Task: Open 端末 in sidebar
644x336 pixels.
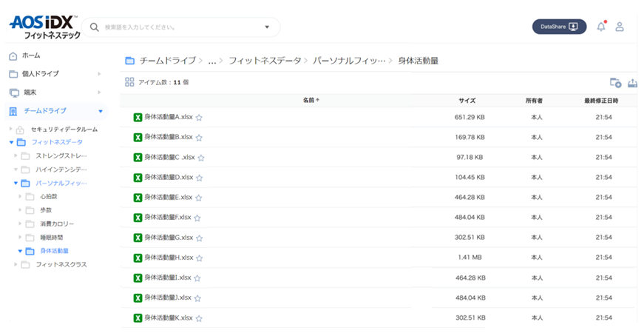Action: pos(30,93)
